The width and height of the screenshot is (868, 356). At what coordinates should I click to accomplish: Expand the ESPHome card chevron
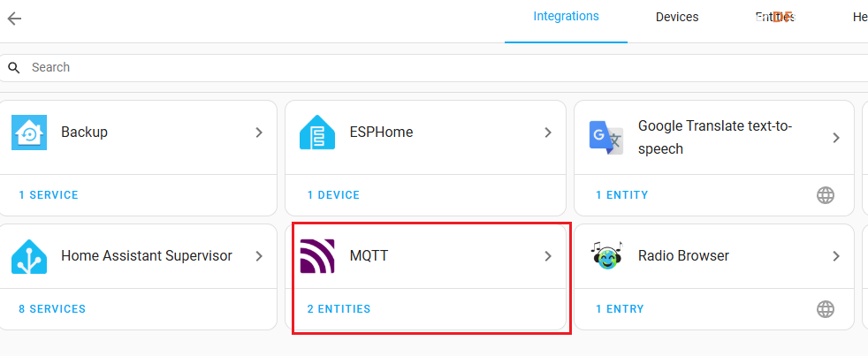click(x=547, y=133)
